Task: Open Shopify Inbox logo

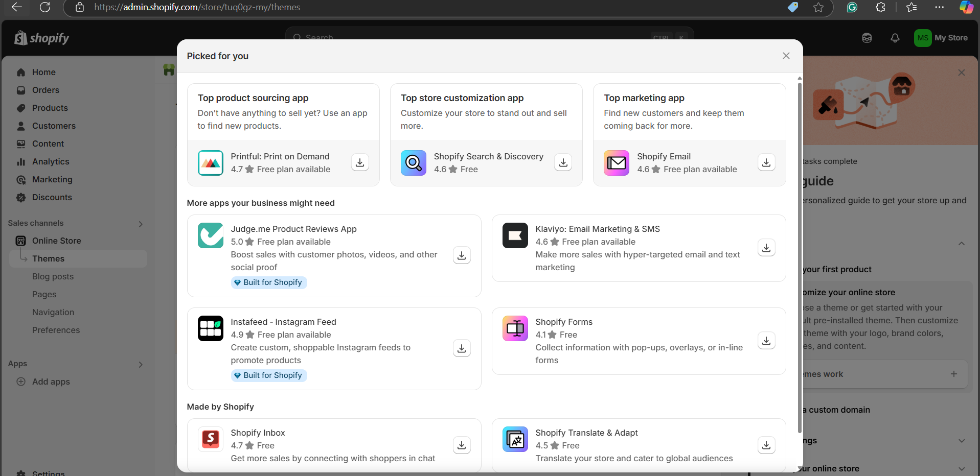Action: pos(211,439)
